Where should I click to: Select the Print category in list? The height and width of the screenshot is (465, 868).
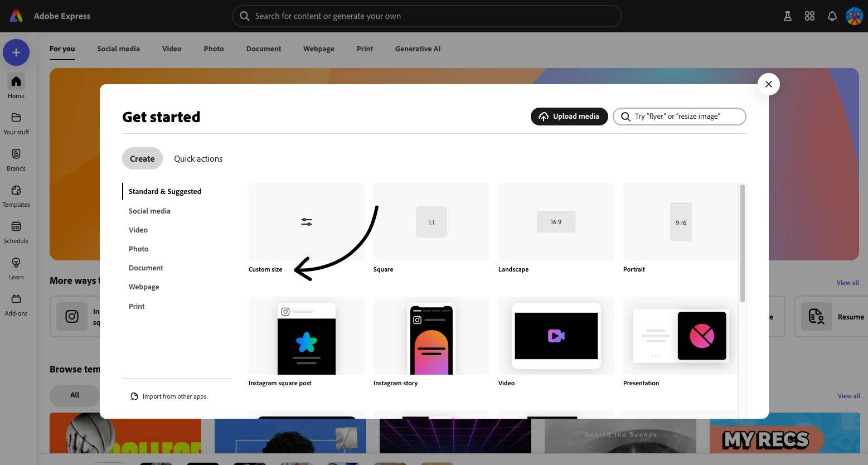click(x=137, y=306)
